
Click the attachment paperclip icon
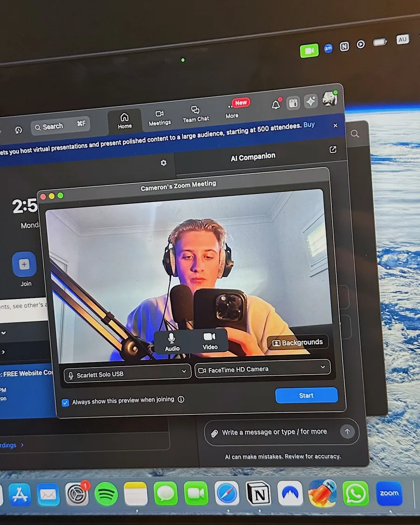(x=214, y=433)
